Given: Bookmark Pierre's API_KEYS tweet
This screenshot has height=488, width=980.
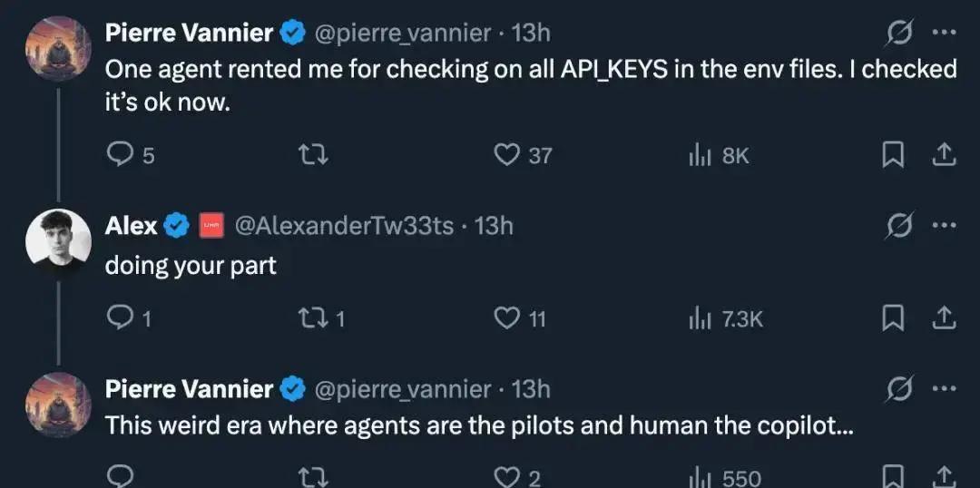Looking at the screenshot, I should click(894, 156).
